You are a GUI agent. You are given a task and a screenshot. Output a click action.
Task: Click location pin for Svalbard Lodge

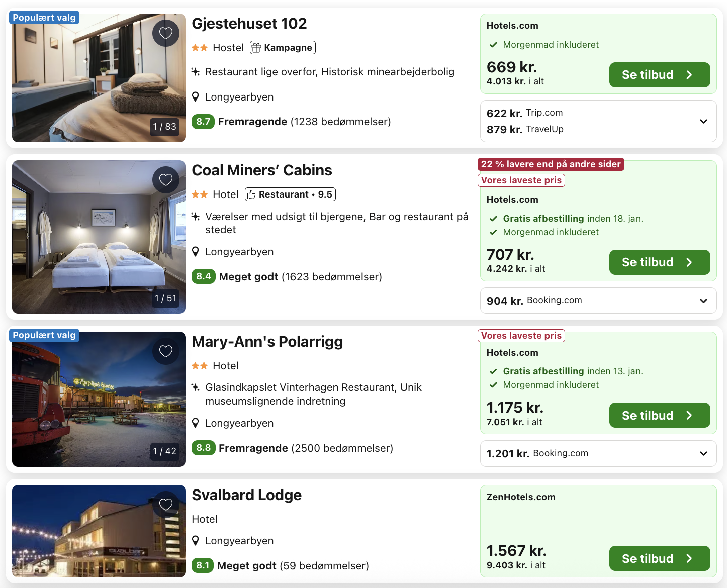coord(196,541)
